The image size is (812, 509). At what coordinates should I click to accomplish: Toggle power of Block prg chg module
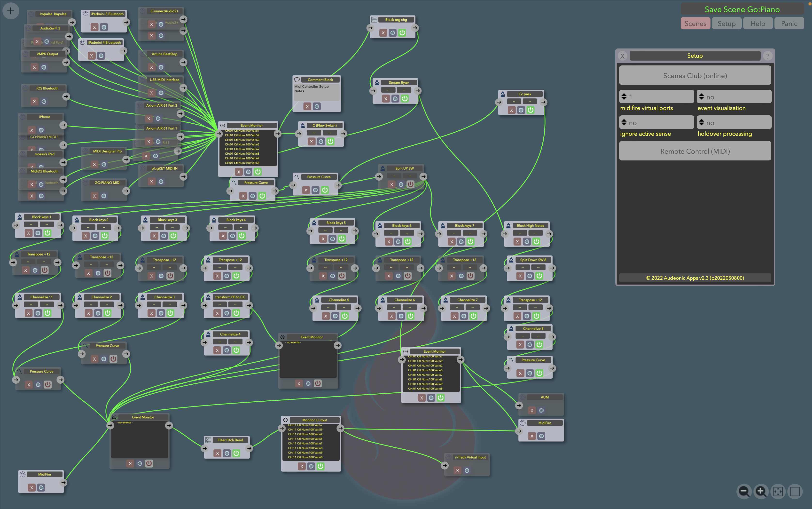402,33
